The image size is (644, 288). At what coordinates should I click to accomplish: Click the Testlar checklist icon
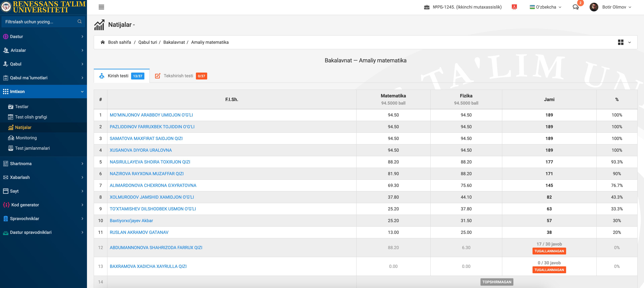click(x=11, y=107)
